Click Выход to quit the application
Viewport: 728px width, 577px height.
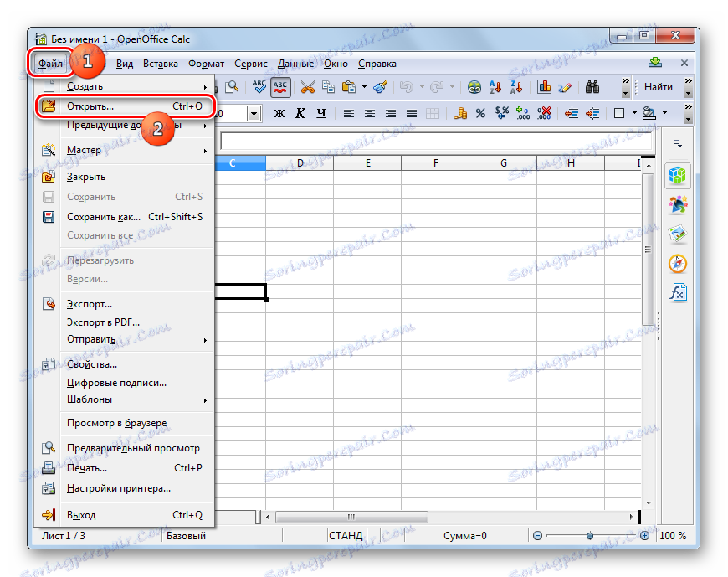(125, 515)
